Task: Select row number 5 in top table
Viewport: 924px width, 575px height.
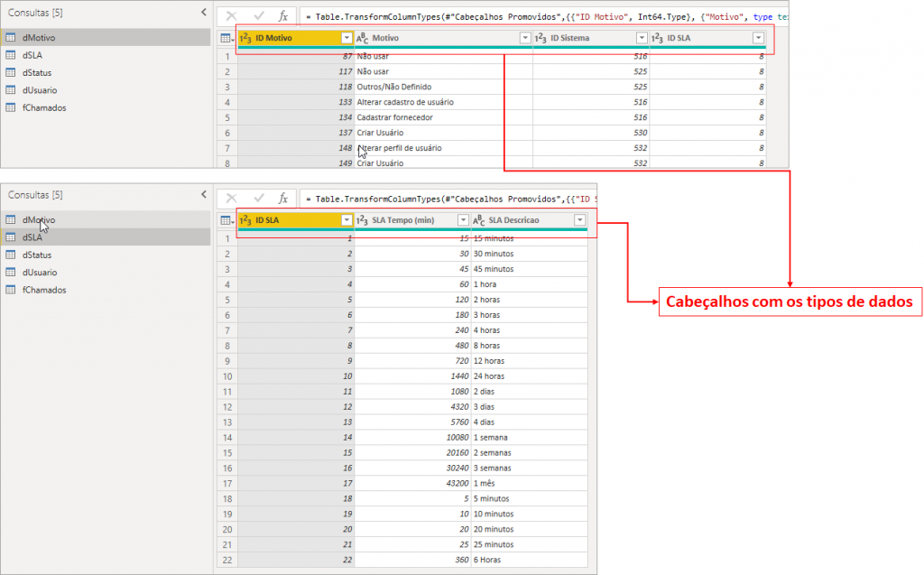Action: [x=227, y=117]
